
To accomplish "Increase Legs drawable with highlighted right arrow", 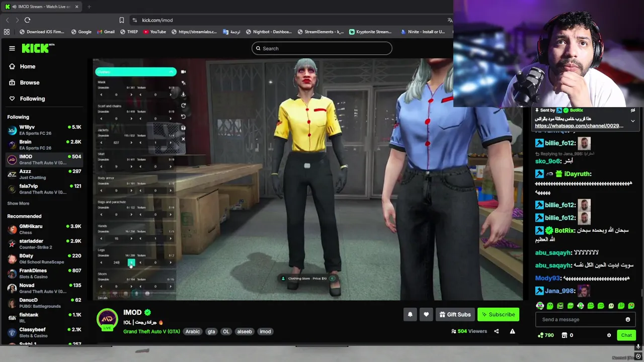I will pyautogui.click(x=131, y=262).
